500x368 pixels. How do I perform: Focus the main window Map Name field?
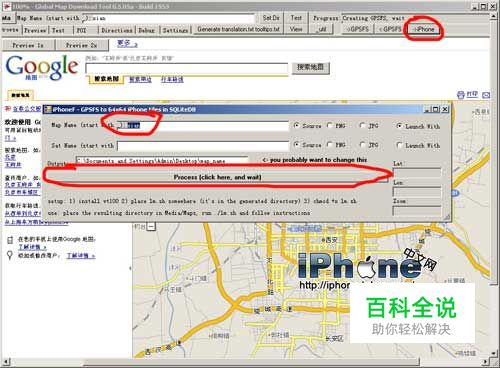pos(168,18)
